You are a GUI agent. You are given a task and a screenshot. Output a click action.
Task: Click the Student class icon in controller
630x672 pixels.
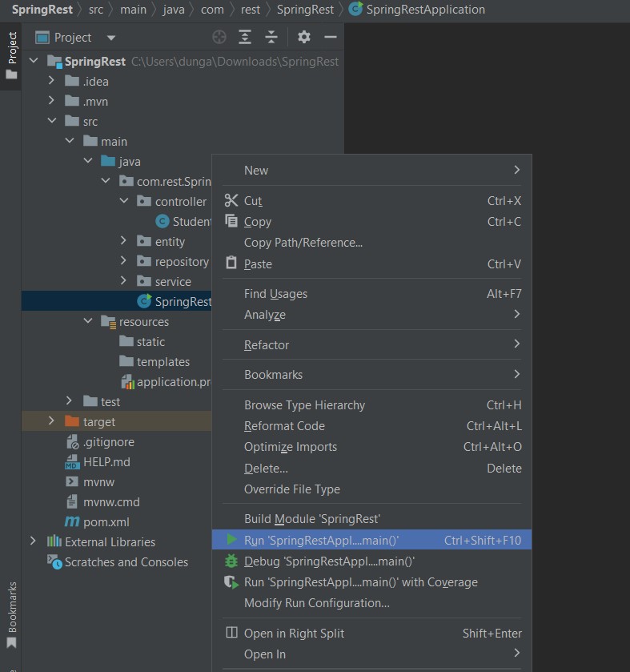point(162,221)
